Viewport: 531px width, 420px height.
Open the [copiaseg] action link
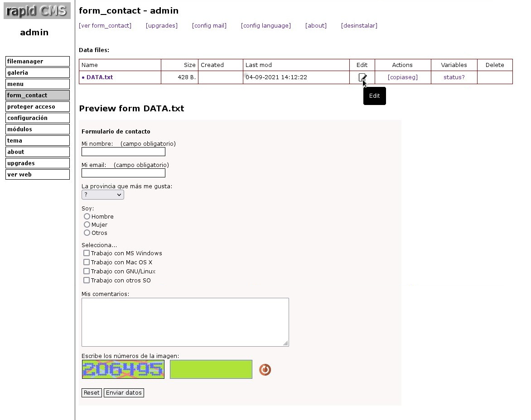coord(403,77)
